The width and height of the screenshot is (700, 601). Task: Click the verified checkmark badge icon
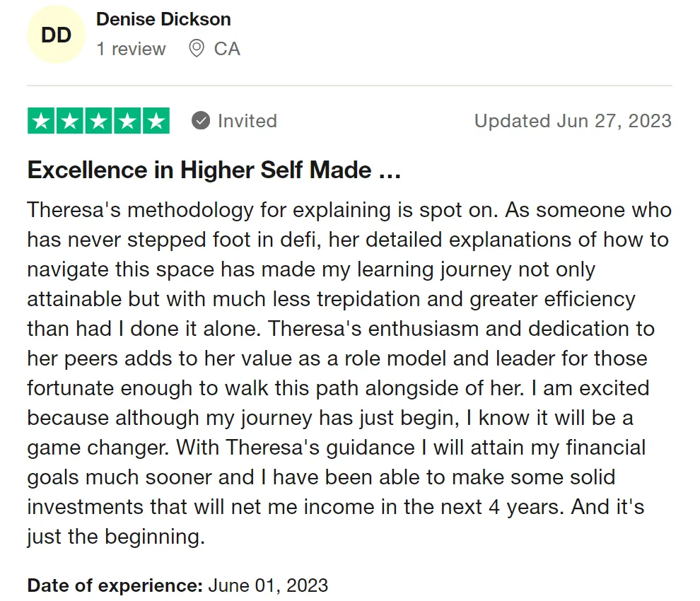pos(201,121)
